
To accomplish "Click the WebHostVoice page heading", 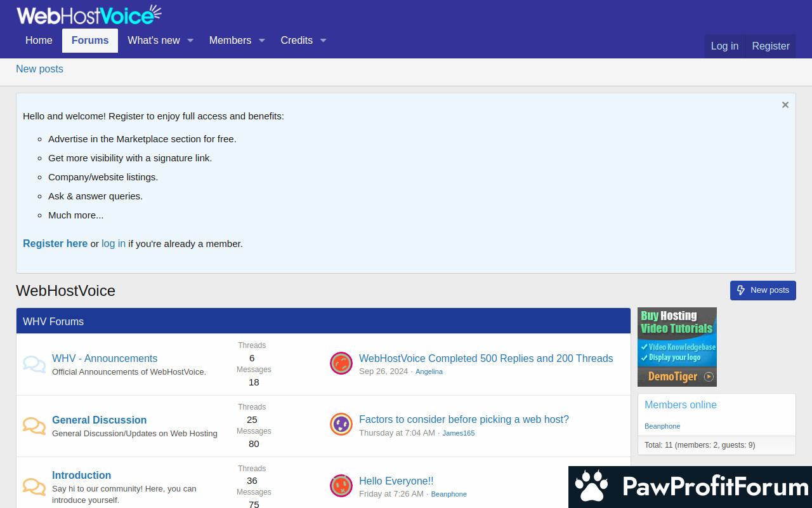I will pos(66,291).
